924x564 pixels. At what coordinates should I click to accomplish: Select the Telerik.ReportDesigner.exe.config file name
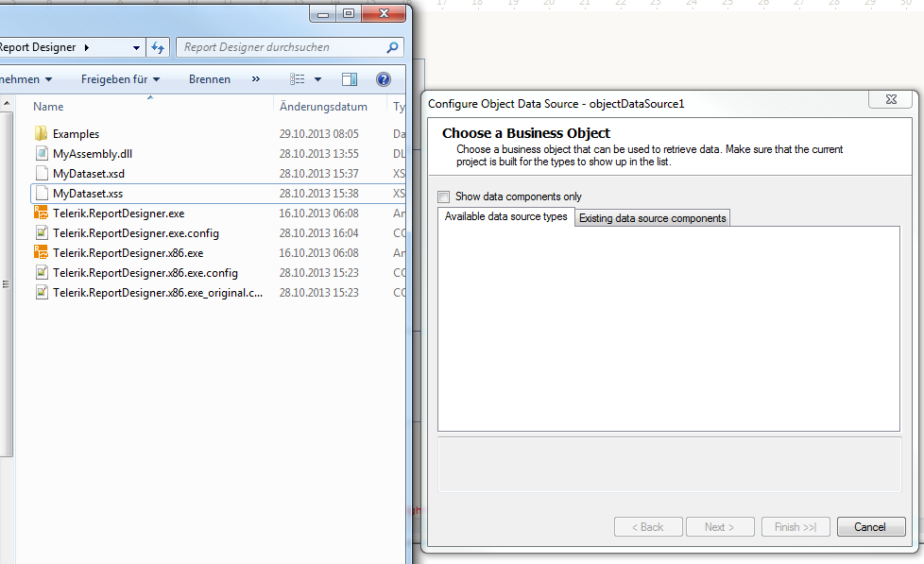[136, 233]
